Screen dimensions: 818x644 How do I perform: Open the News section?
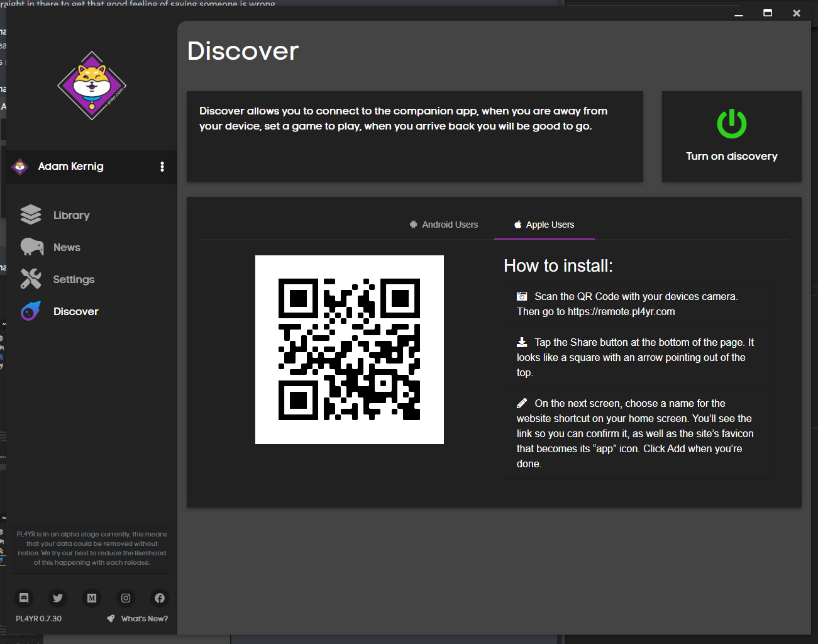67,247
